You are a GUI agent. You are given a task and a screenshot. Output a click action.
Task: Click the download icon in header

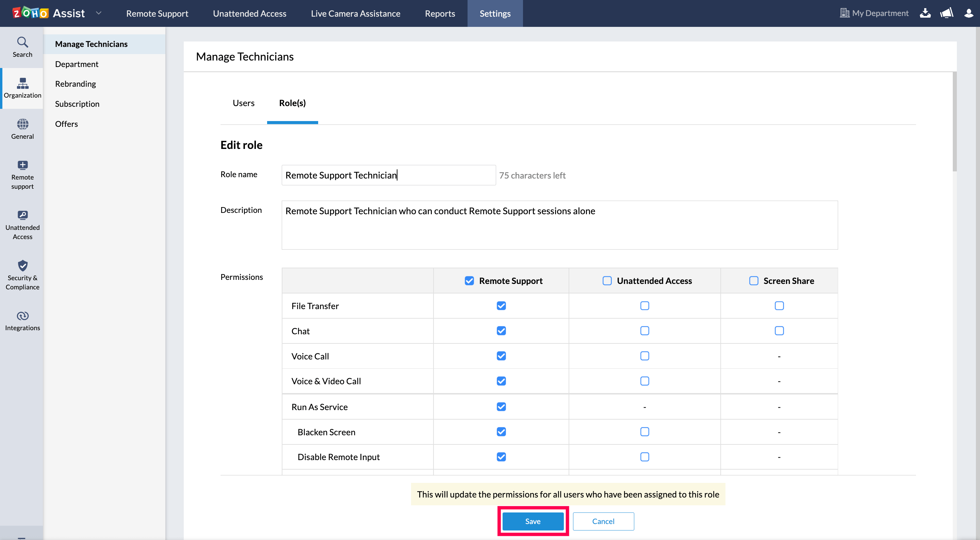pyautogui.click(x=925, y=13)
